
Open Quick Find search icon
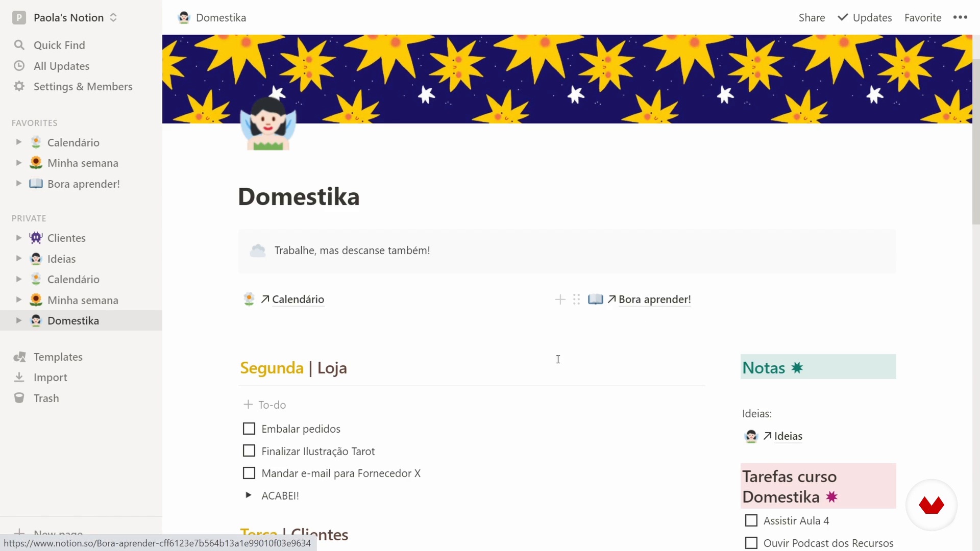[19, 45]
